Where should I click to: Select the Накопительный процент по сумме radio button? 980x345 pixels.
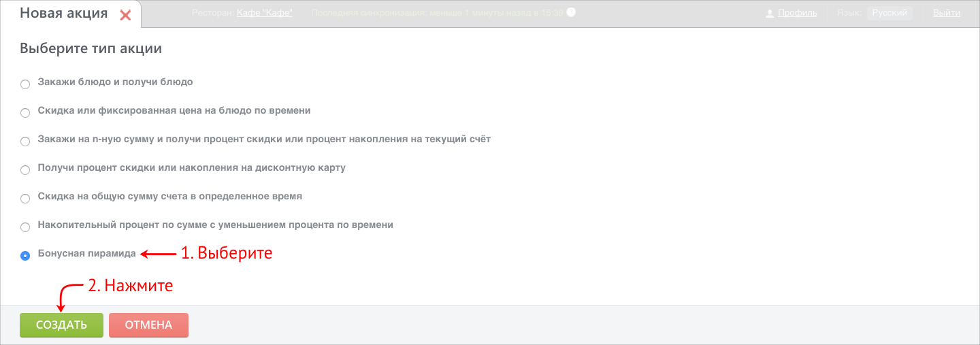point(25,227)
